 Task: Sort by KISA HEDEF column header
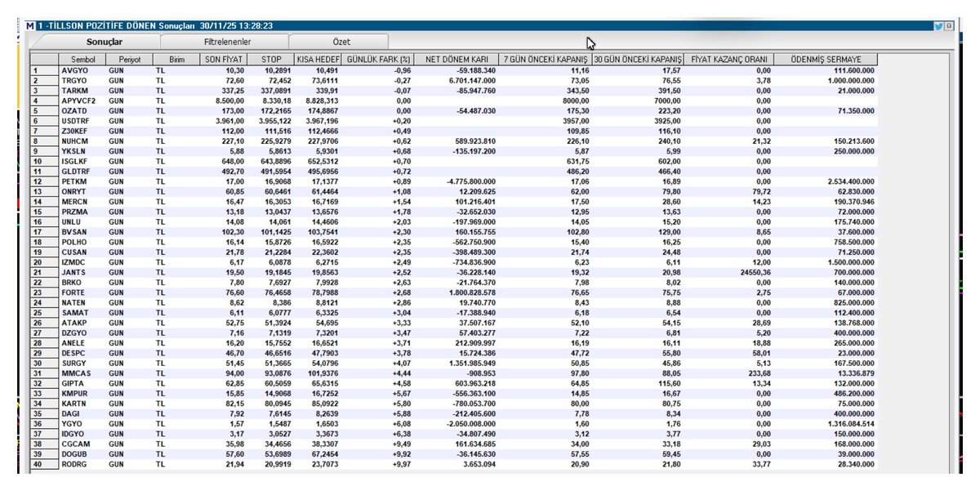[318, 60]
